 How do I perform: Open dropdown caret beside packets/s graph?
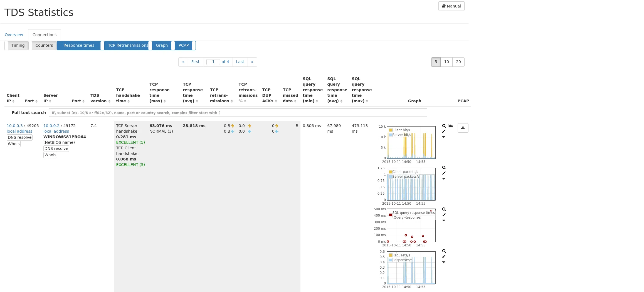(444, 179)
